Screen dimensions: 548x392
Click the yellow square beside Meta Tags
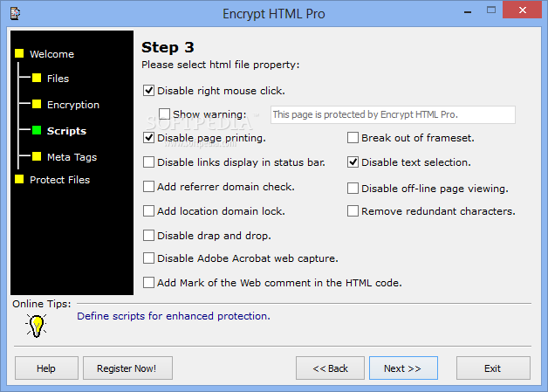[x=37, y=156]
